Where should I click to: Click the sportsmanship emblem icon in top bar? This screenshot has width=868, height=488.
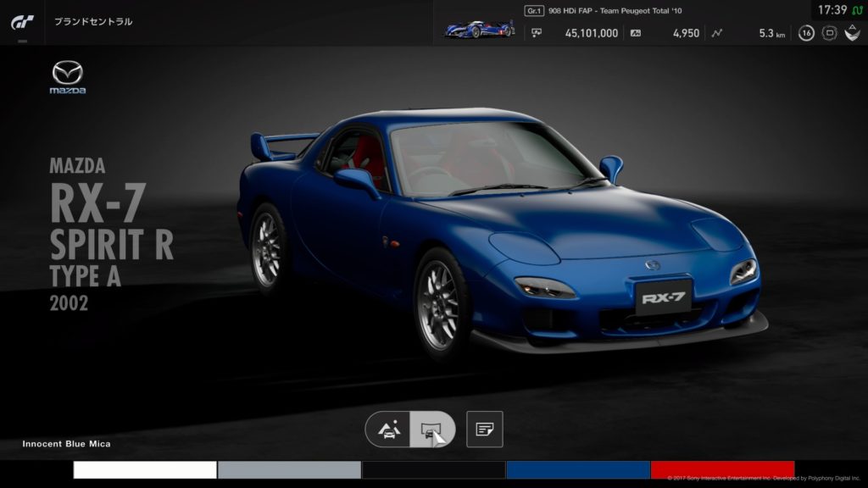tap(852, 33)
